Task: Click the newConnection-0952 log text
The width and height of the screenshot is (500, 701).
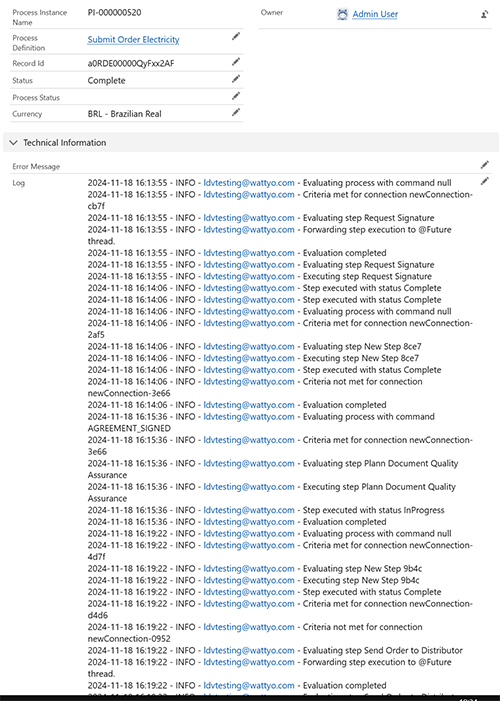Action: [x=129, y=639]
